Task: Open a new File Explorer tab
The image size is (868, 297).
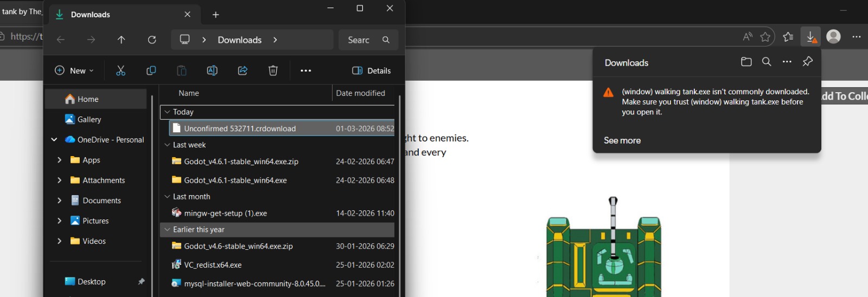Action: coord(215,15)
